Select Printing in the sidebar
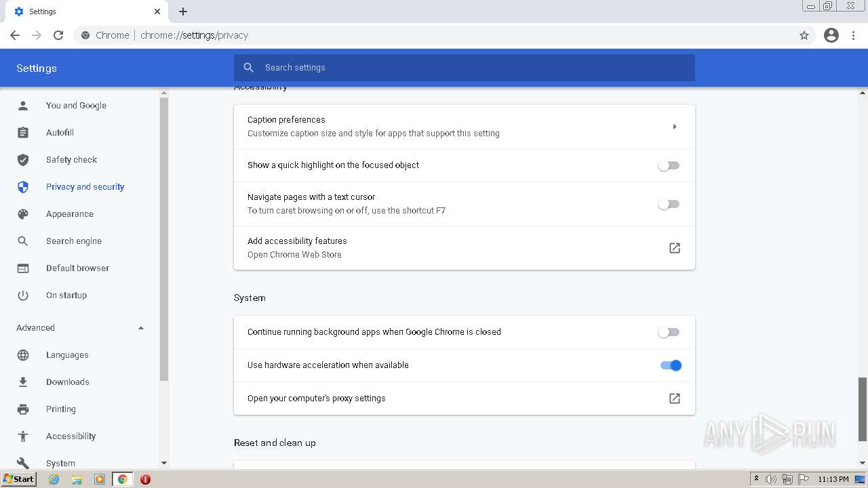The width and height of the screenshot is (868, 488). (x=61, y=409)
